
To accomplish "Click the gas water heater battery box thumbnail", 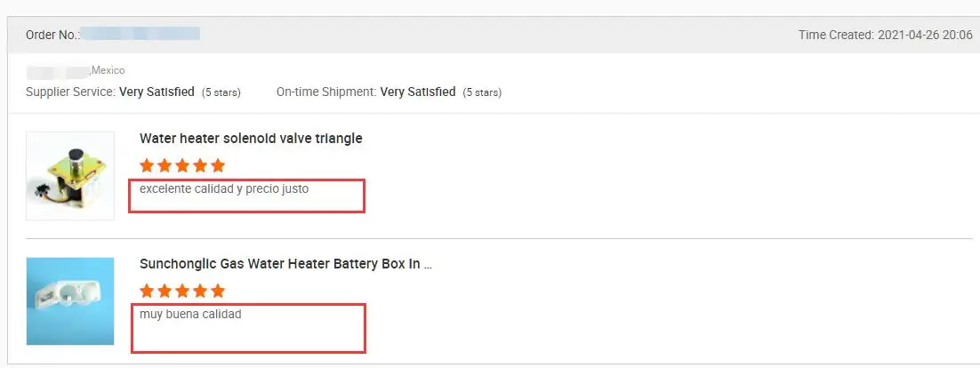I will 70,301.
